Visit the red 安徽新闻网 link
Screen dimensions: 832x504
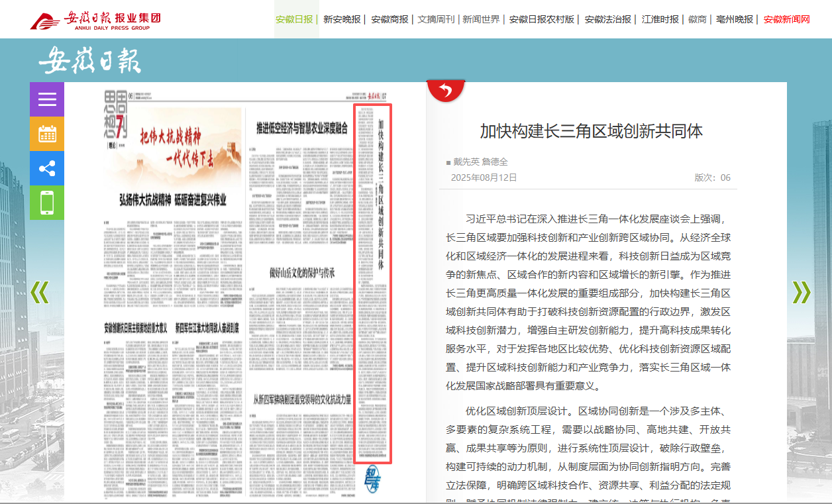click(786, 19)
